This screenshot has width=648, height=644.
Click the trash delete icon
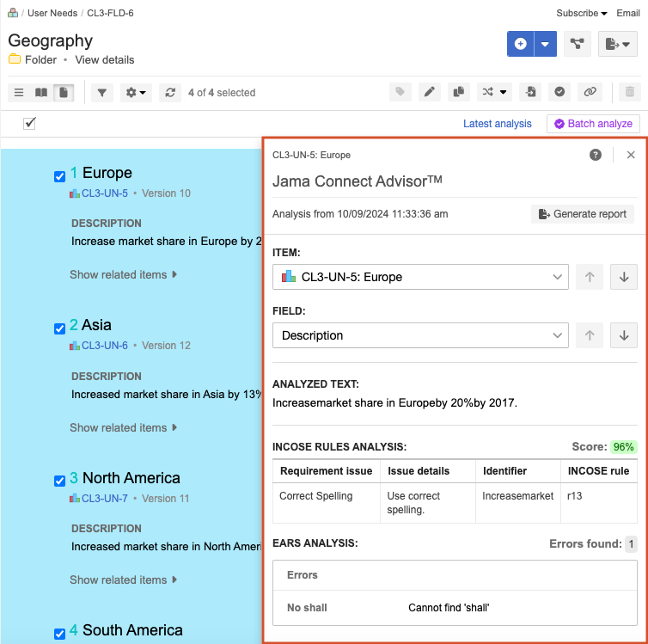[x=629, y=92]
